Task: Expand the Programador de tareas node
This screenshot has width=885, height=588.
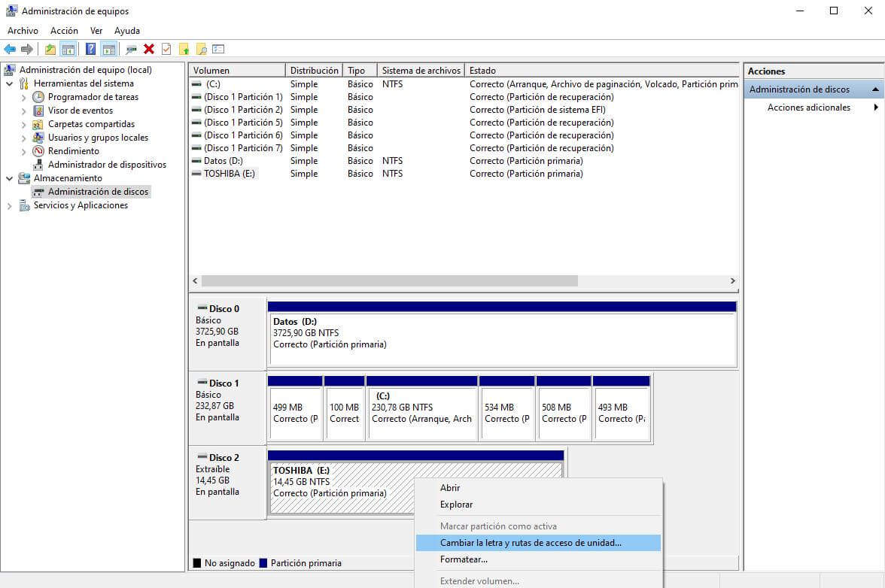Action: [24, 97]
